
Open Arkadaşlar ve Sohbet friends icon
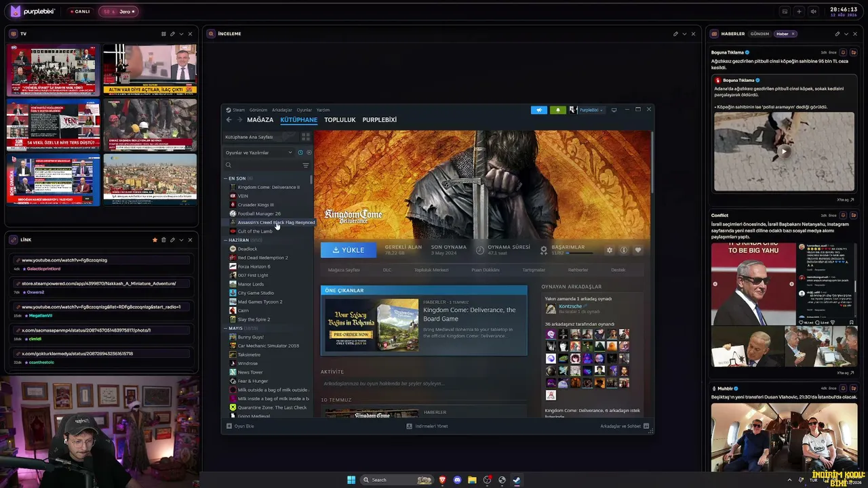[x=646, y=426]
